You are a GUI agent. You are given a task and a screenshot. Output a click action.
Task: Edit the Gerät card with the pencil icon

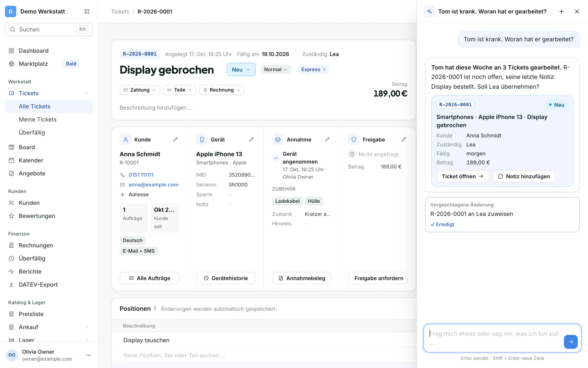click(251, 139)
